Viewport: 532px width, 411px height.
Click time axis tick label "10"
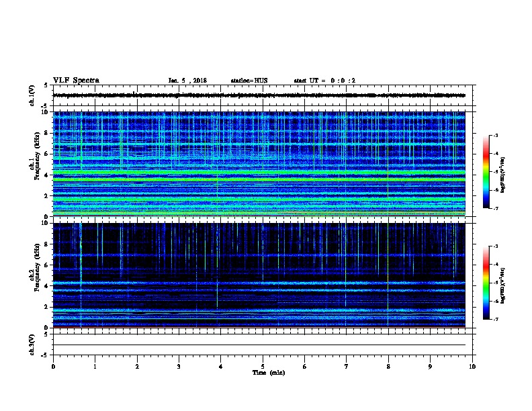(472, 366)
